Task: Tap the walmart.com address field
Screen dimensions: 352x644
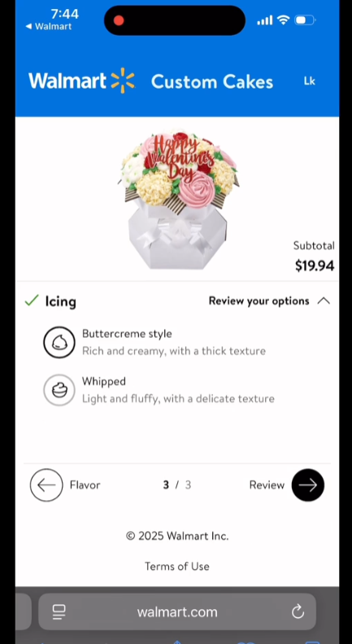Action: click(x=177, y=612)
